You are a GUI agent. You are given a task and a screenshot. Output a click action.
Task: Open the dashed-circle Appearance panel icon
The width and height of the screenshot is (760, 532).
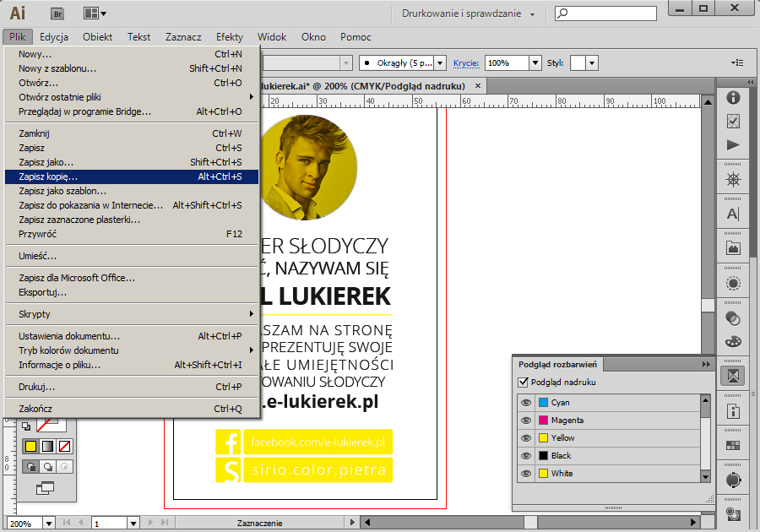[733, 283]
